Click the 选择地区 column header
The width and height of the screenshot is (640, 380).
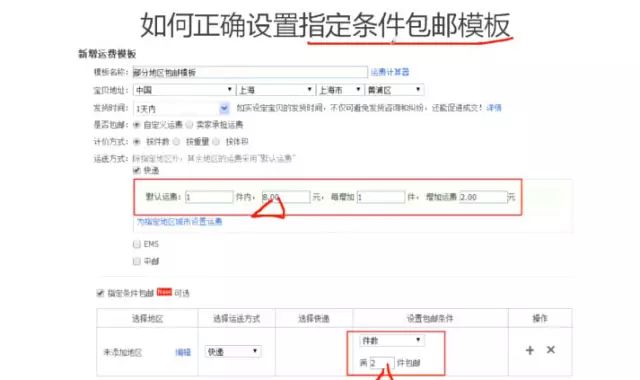[147, 318]
